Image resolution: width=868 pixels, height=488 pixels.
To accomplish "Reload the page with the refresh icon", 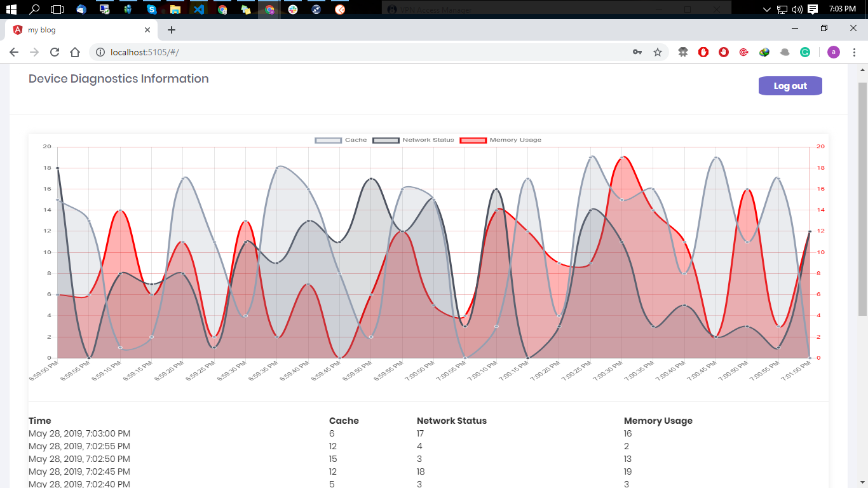I will 55,52.
